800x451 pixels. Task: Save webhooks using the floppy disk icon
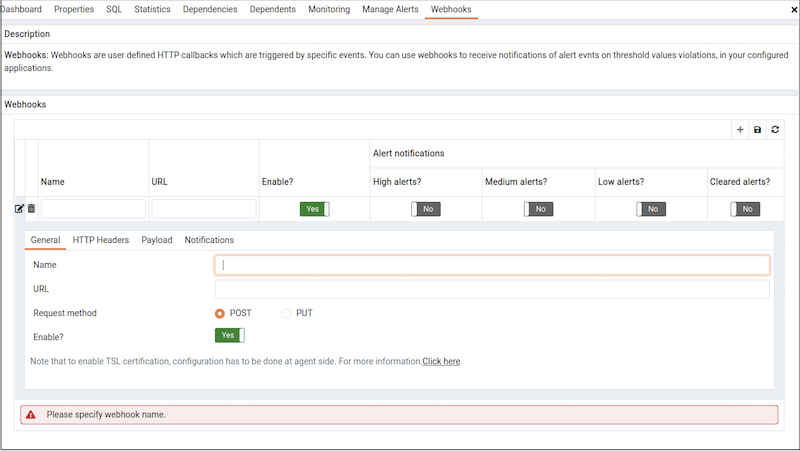(757, 130)
